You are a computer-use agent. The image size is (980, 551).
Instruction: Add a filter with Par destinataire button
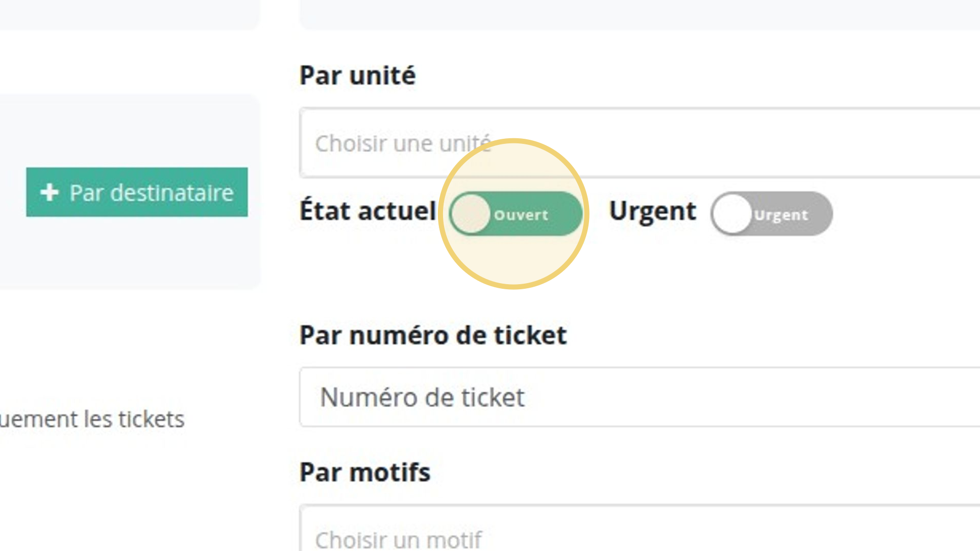[x=137, y=192]
